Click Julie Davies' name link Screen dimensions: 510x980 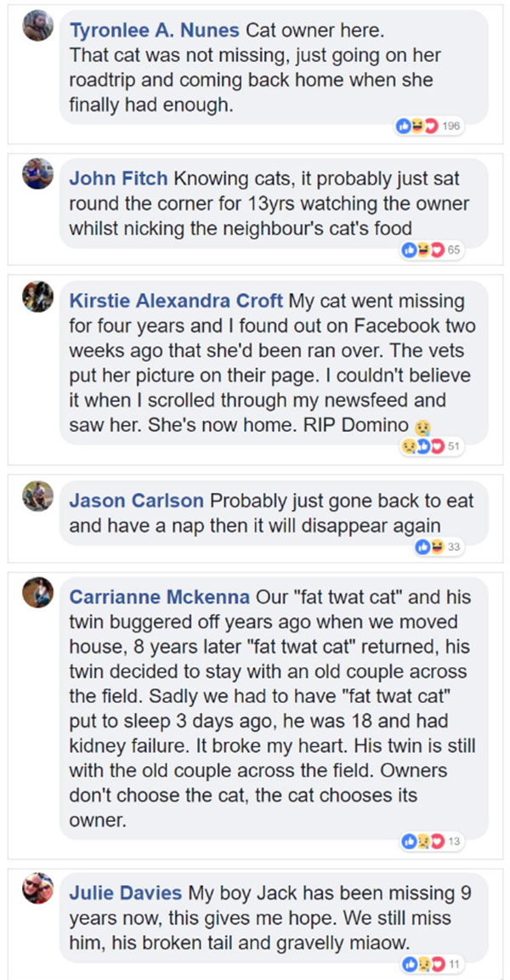pyautogui.click(x=125, y=893)
